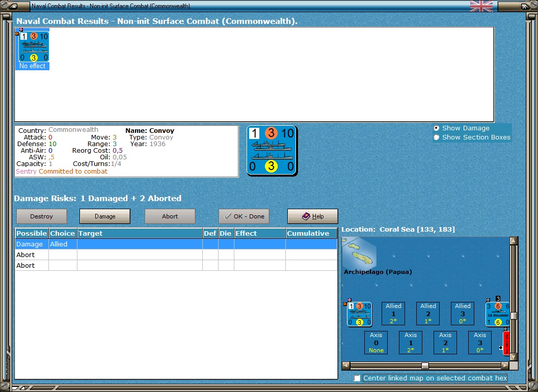Click the map horizontal scrollbar thumb

coord(425,366)
